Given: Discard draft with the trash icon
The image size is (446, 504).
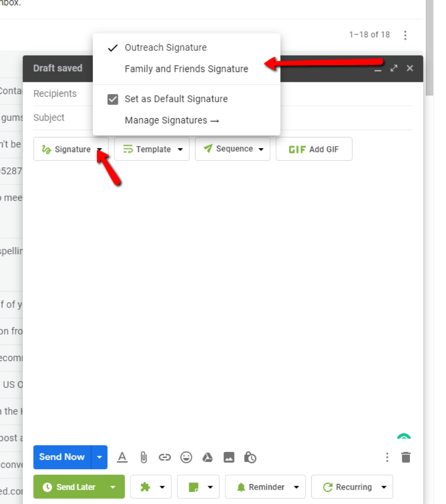Looking at the screenshot, I should pos(406,457).
